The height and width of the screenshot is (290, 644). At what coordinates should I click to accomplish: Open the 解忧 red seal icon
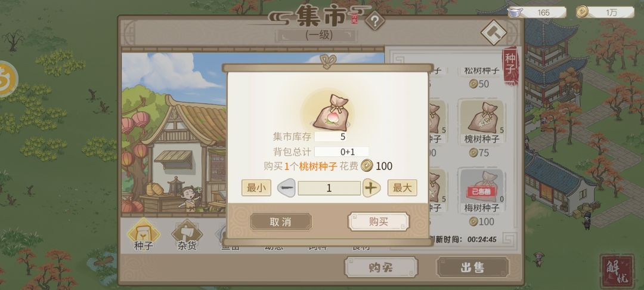(x=617, y=271)
